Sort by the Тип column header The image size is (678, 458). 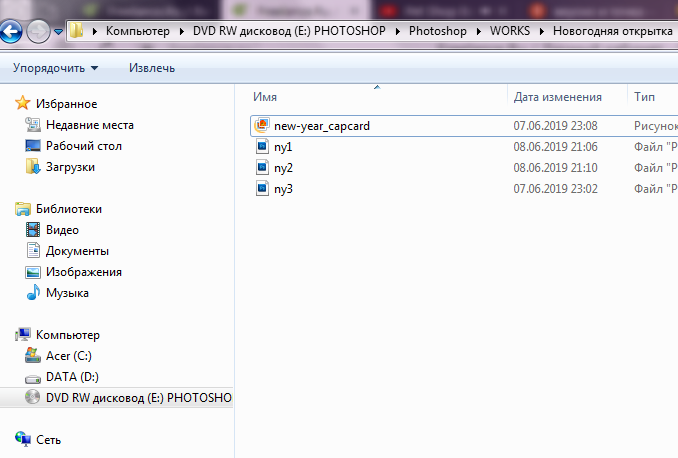click(x=644, y=97)
